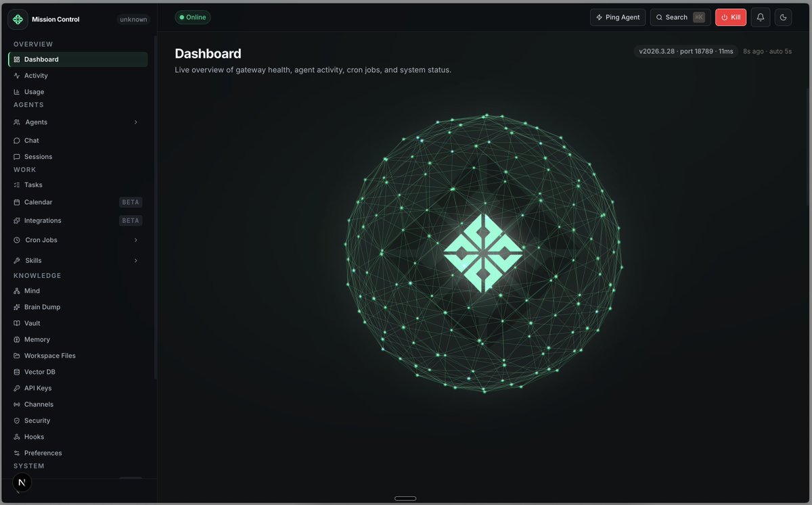
Task: Click the Activity pulse icon
Action: 17,76
